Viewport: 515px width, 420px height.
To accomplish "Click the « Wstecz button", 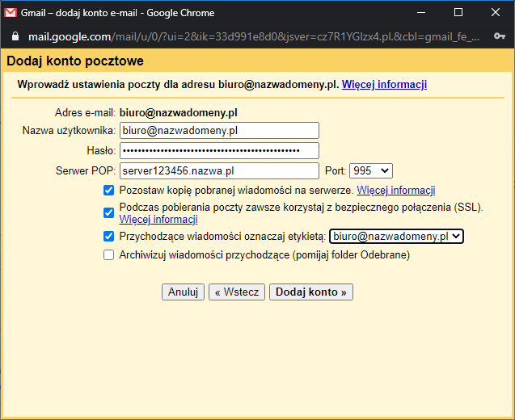I will [x=237, y=292].
